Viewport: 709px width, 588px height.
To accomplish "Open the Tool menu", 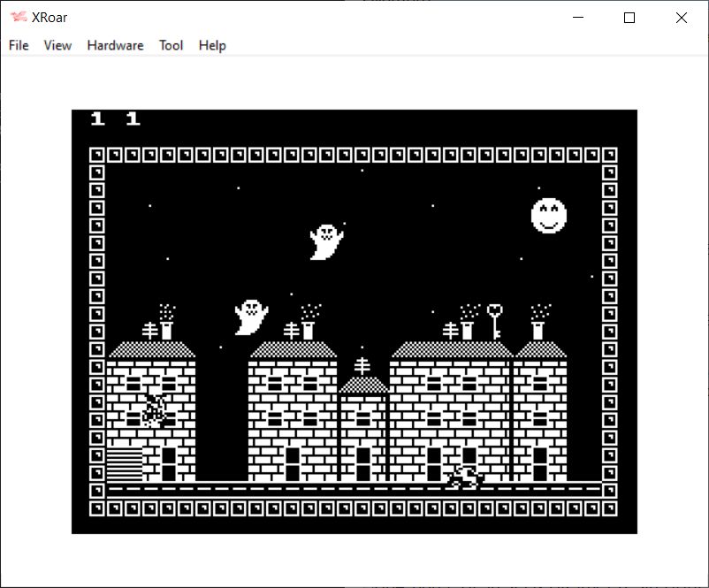I will point(171,45).
